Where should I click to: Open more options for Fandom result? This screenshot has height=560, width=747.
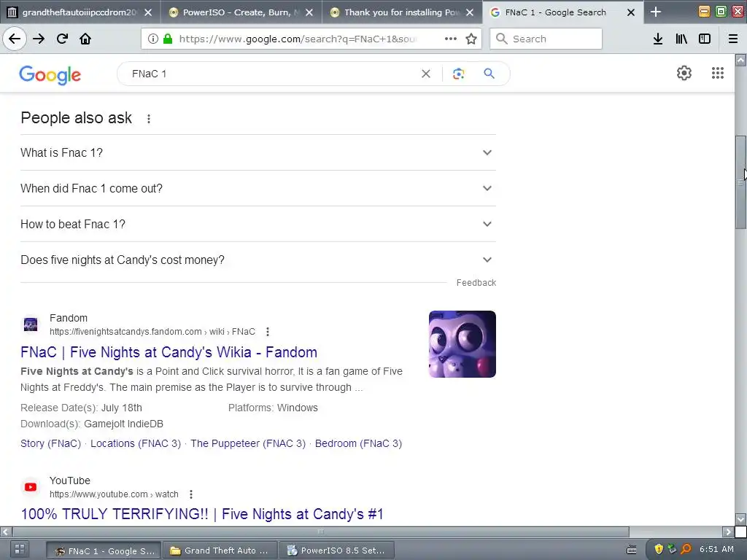point(268,332)
